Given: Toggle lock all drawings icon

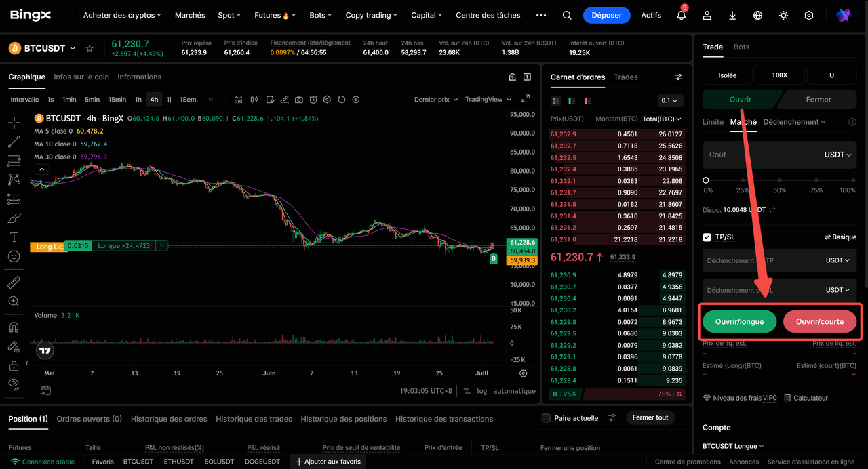Looking at the screenshot, I should pos(14,366).
